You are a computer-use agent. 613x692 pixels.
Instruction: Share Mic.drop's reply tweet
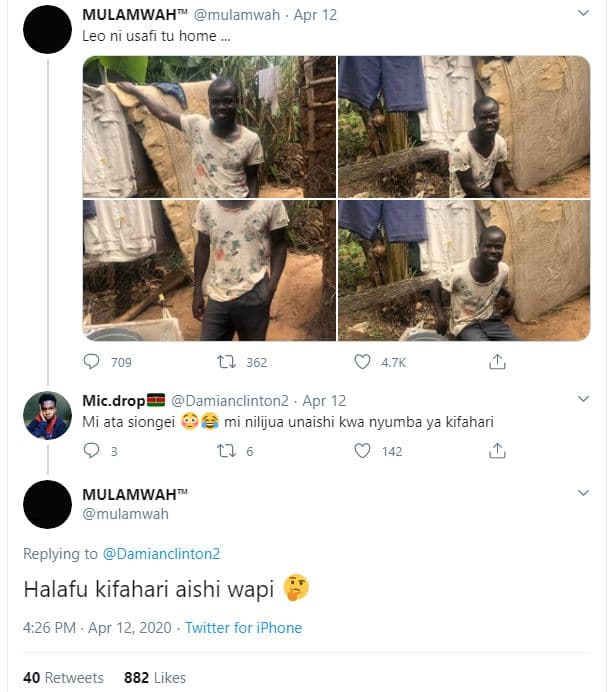point(497,451)
